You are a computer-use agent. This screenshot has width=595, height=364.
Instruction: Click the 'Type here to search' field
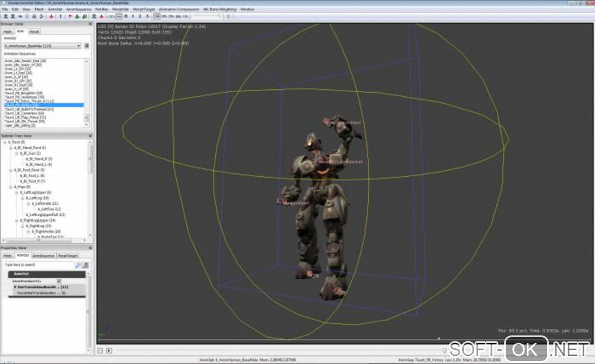39,265
